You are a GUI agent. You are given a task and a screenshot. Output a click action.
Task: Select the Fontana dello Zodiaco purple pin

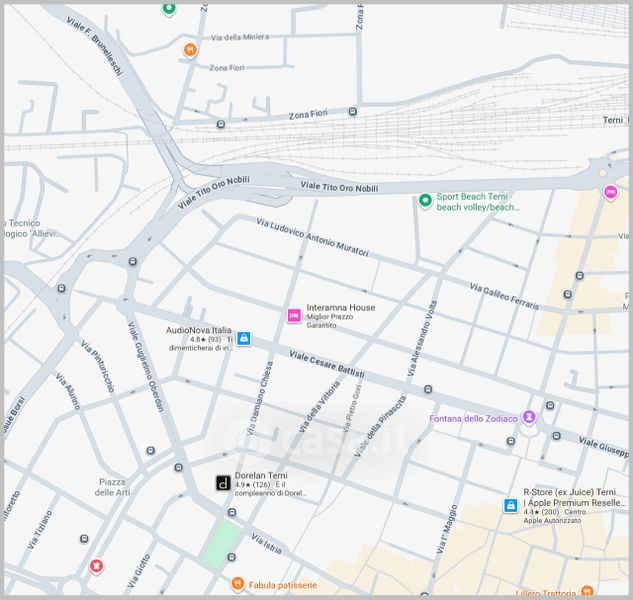coord(529,417)
